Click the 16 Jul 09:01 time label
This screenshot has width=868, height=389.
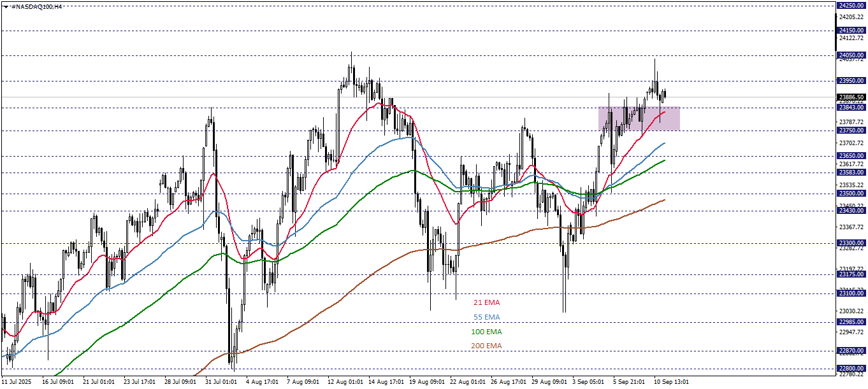[x=58, y=382]
